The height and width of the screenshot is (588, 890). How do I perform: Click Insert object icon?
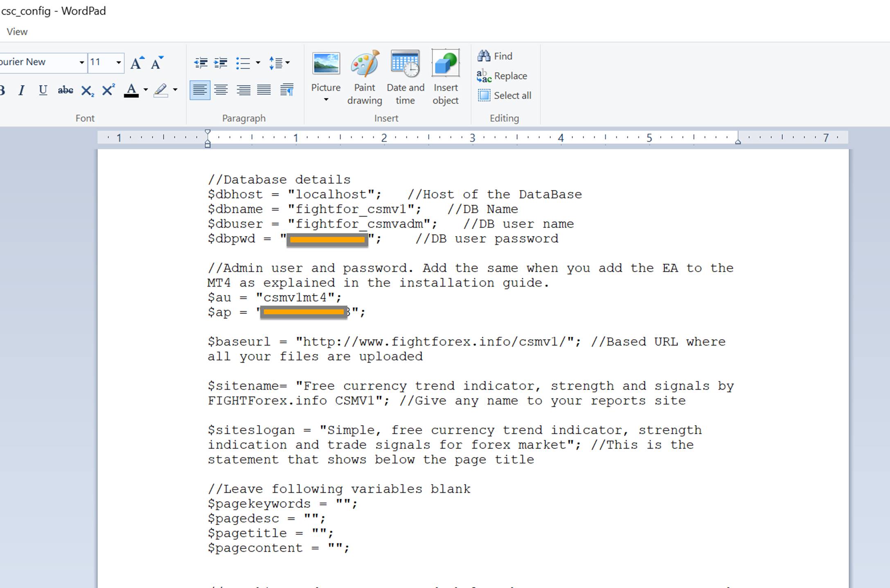tap(445, 78)
